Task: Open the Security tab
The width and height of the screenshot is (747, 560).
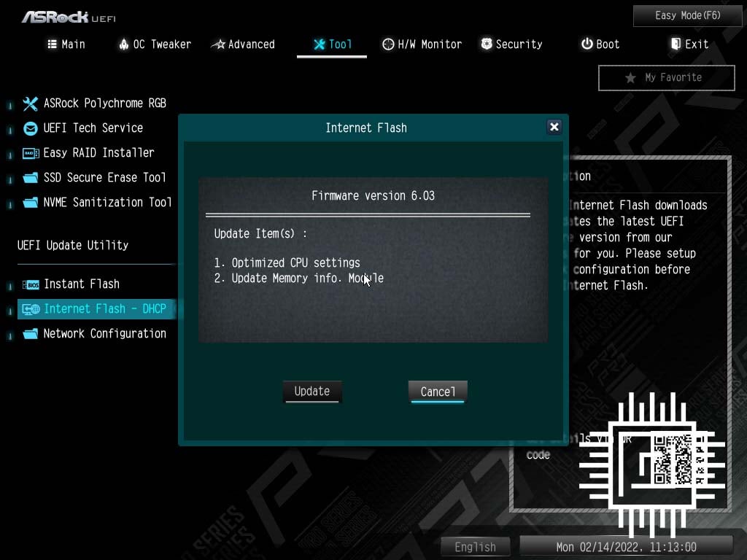Action: [511, 44]
